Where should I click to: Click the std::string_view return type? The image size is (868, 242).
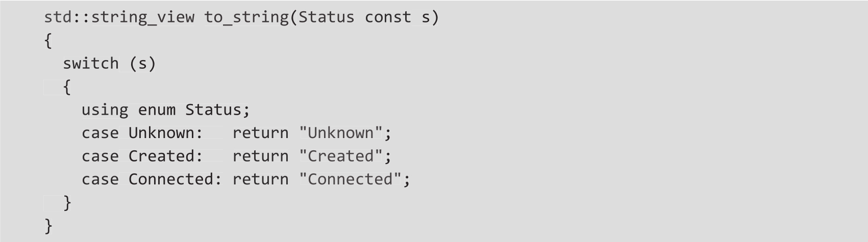point(119,17)
